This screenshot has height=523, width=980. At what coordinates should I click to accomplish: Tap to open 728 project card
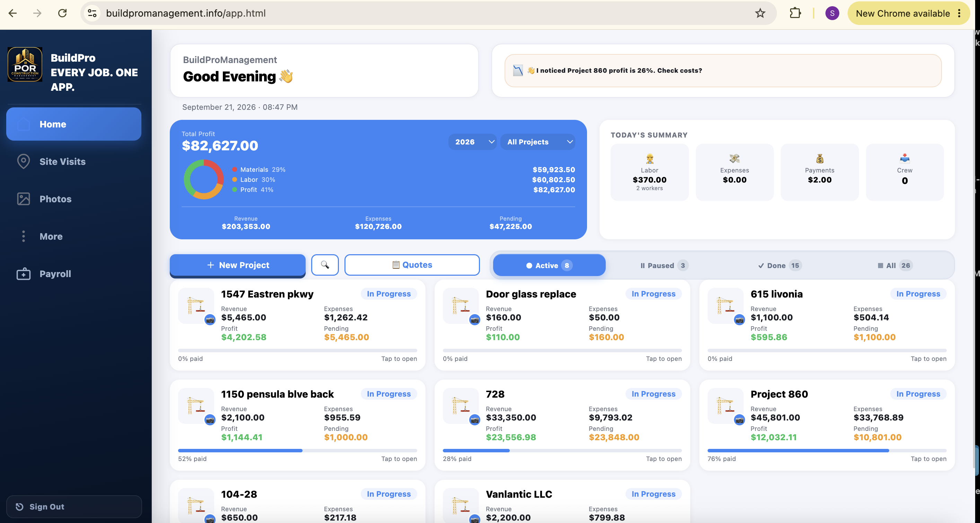[664, 459]
